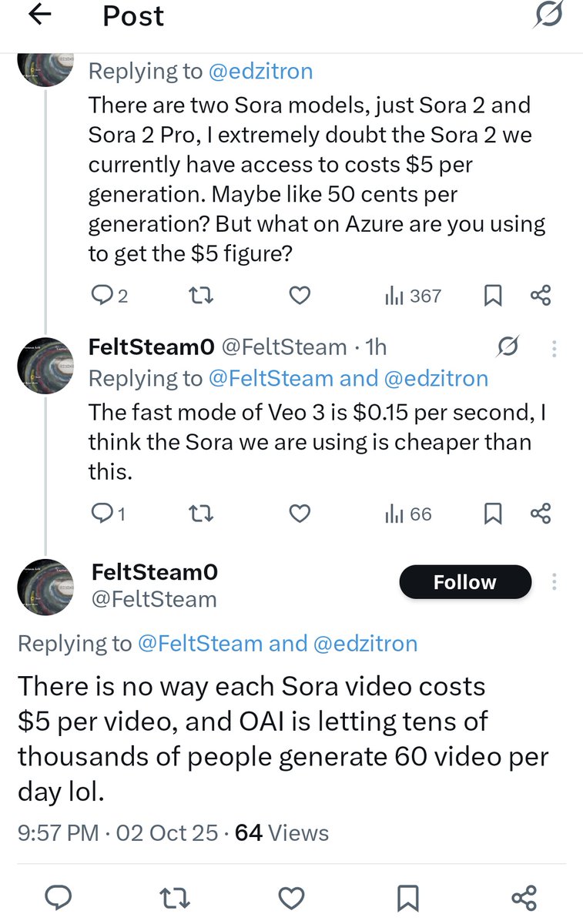Follow the FeltSteam0 account

click(x=464, y=583)
